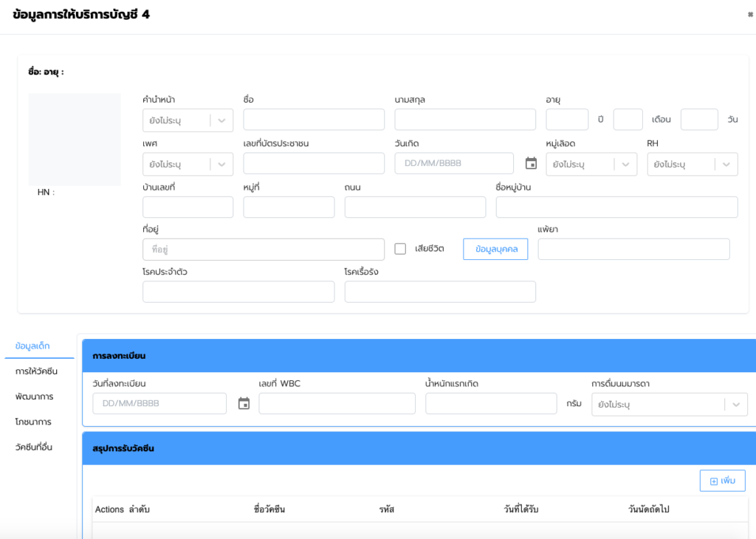Select the ข้อมูลเด็ก tab

[x=32, y=346]
